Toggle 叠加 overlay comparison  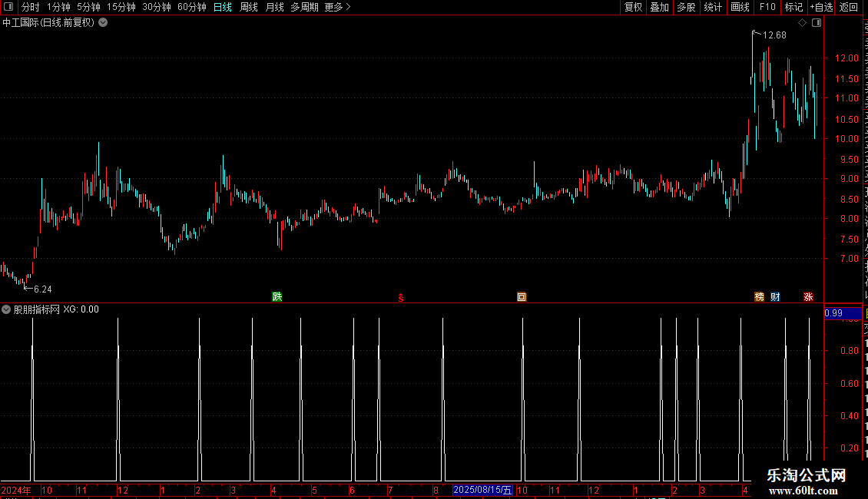659,7
